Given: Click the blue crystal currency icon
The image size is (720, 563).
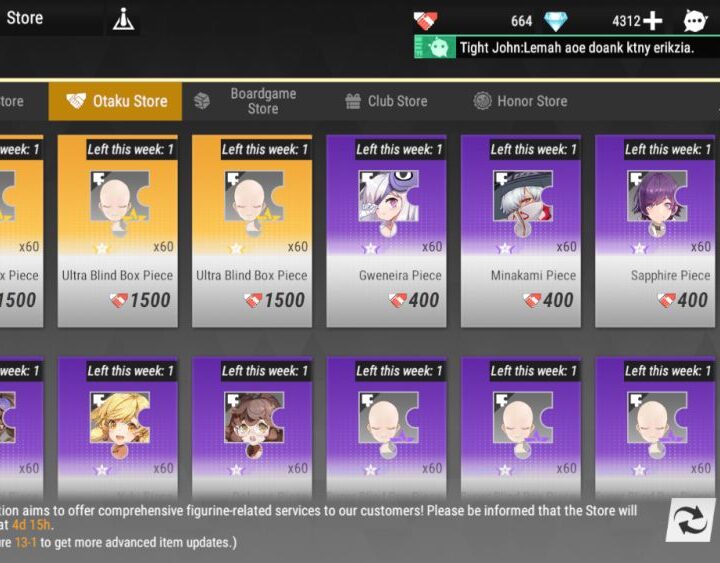Looking at the screenshot, I should pyautogui.click(x=556, y=21).
